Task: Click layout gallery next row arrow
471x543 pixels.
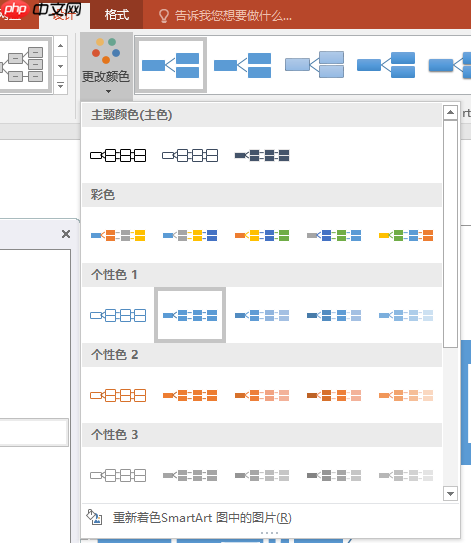Action: 61,66
